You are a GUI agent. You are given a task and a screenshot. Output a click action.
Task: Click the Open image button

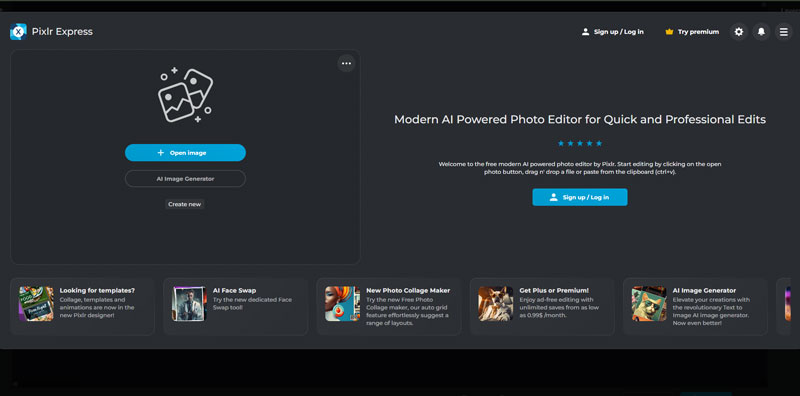tap(185, 153)
